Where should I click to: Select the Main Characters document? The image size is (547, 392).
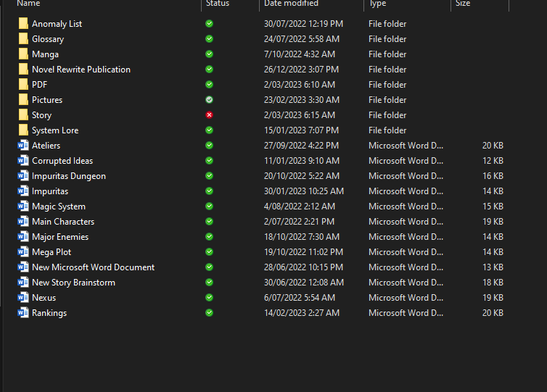[x=63, y=222]
